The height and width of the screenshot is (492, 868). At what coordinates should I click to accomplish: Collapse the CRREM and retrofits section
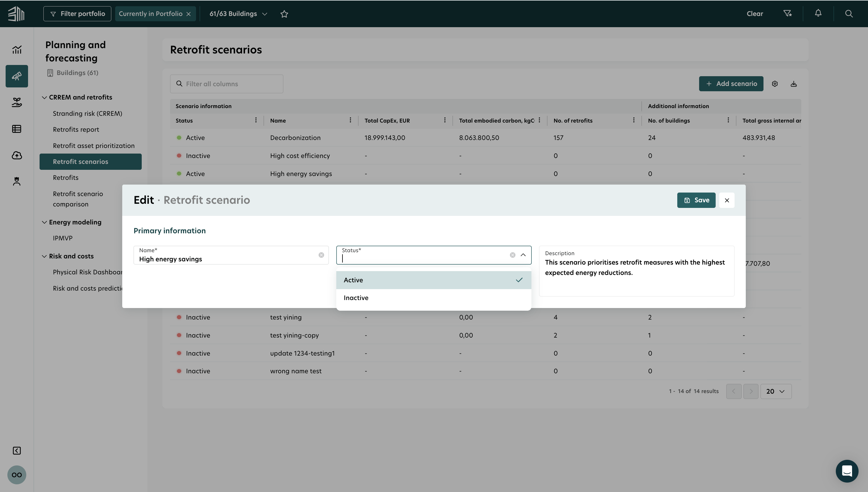[44, 98]
